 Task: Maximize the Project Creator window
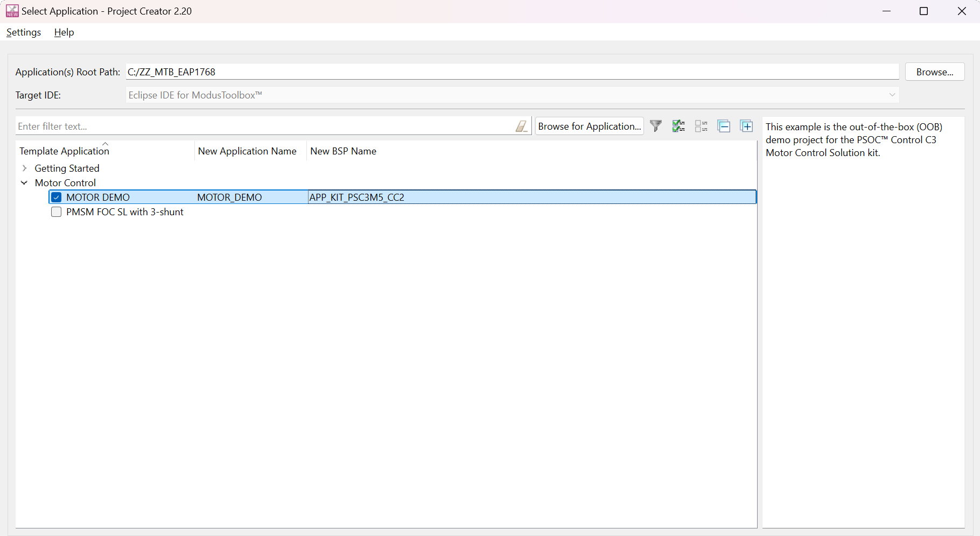pyautogui.click(x=924, y=11)
